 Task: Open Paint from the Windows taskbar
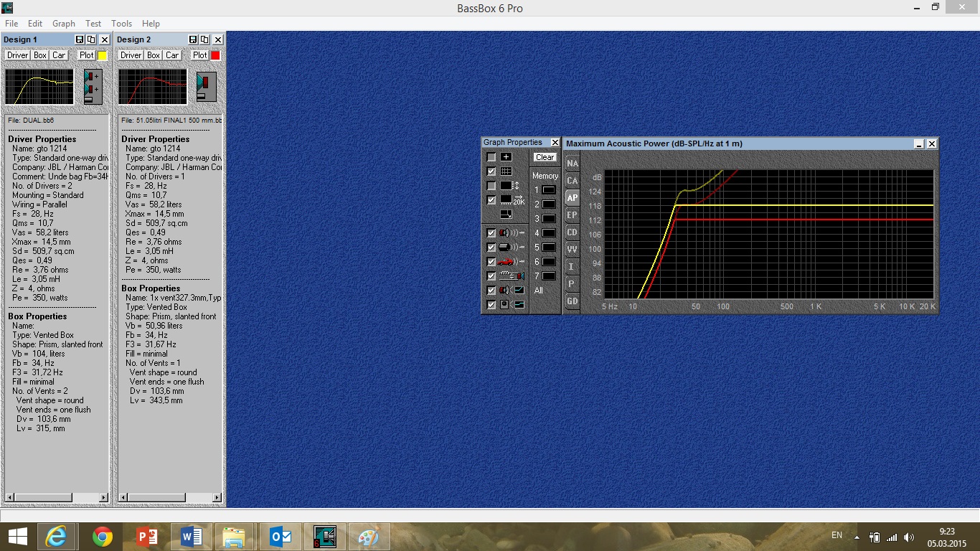tap(369, 537)
